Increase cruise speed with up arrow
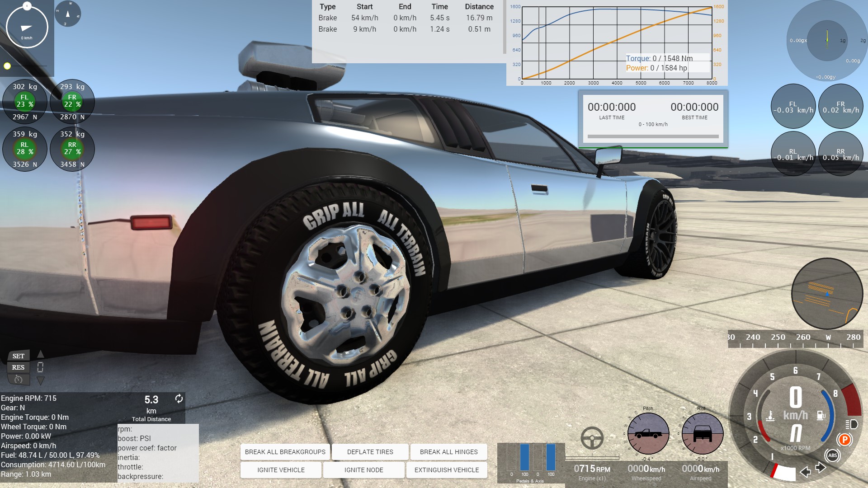This screenshot has height=488, width=868. click(40, 354)
